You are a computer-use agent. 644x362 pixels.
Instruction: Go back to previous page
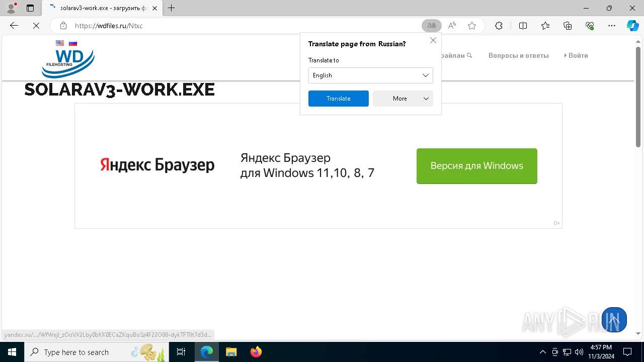point(14,26)
